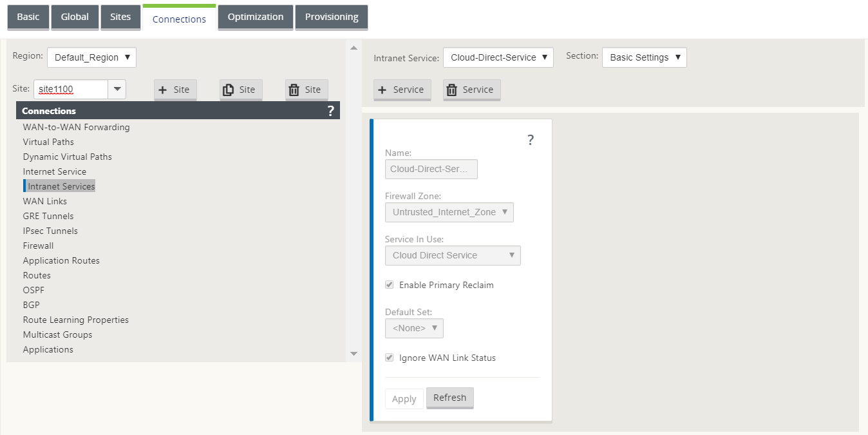The height and width of the screenshot is (435, 868).
Task: Click scroll-up arrow of connections list
Action: coord(353,48)
